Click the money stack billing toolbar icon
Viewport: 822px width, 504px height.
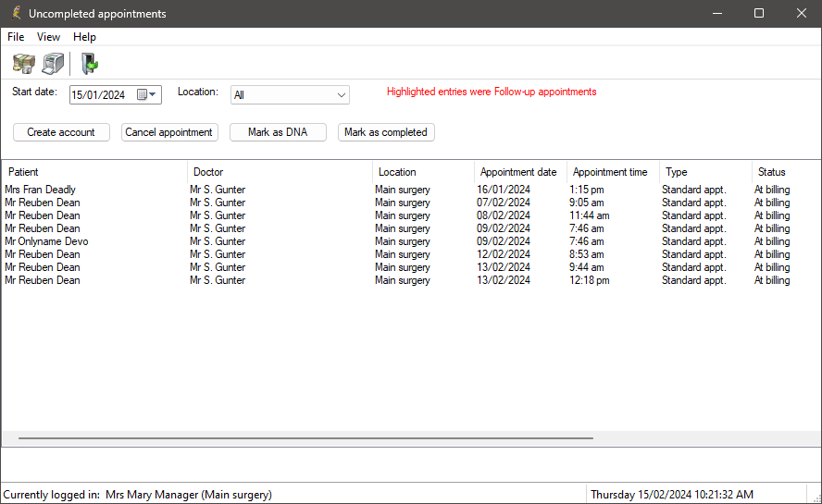(24, 64)
